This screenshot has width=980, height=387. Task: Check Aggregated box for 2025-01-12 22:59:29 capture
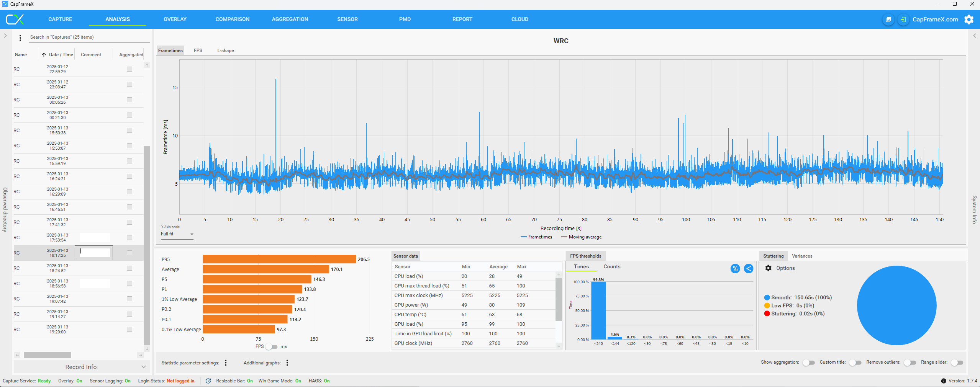pyautogui.click(x=129, y=69)
